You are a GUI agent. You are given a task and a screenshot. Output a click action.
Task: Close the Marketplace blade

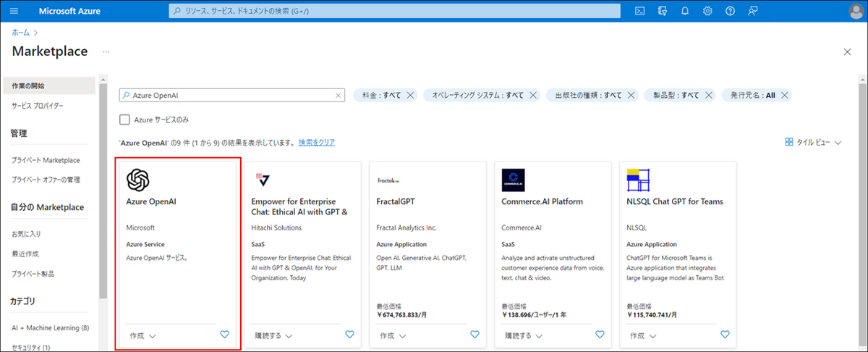[848, 51]
